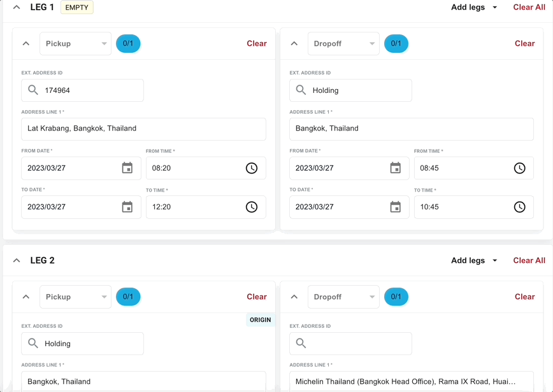Click Ext. Address ID field containing 174964
This screenshot has width=553, height=392.
pos(83,90)
